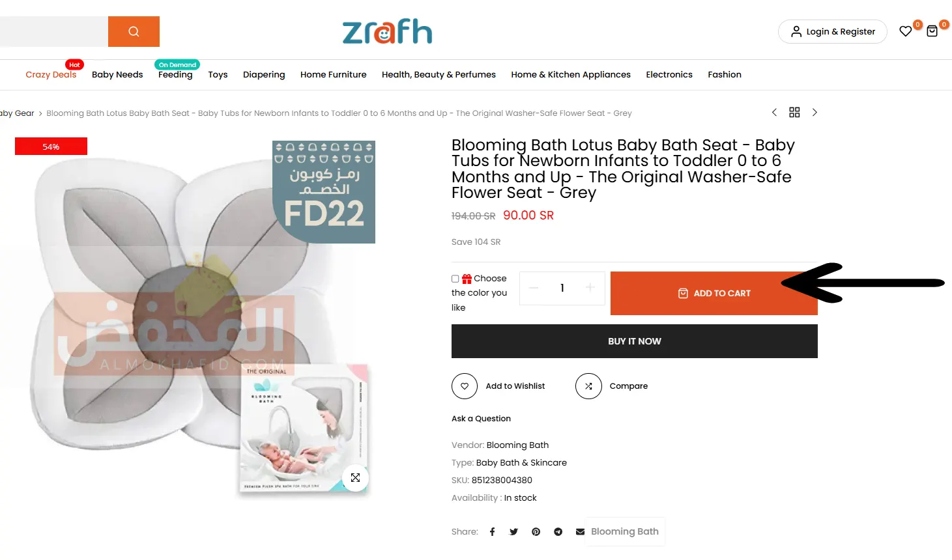Go to previous product chevron arrow

(x=774, y=113)
